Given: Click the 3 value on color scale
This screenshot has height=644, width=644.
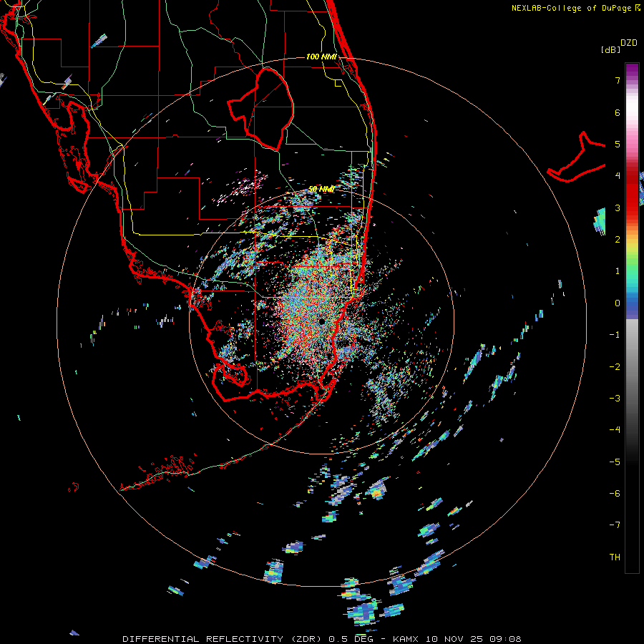Looking at the screenshot, I should pos(618,208).
